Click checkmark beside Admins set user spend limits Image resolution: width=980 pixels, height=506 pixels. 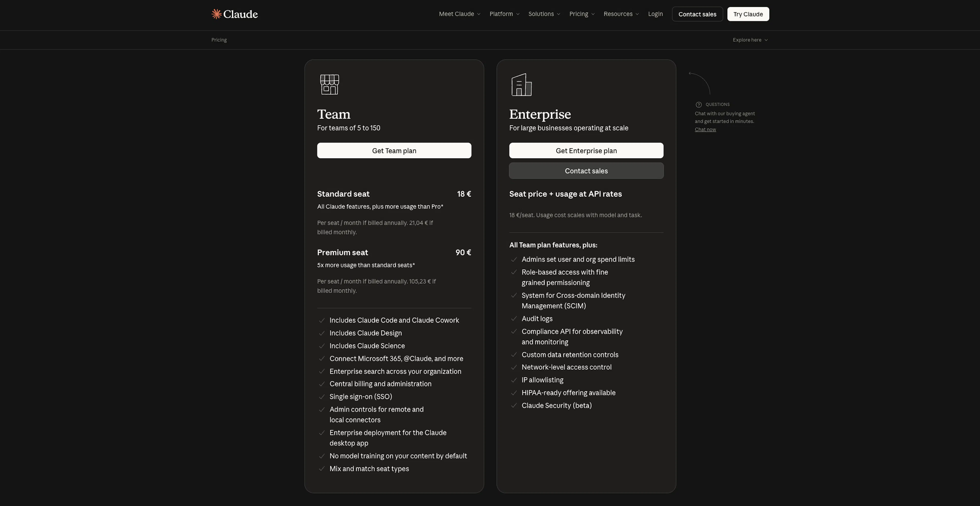pyautogui.click(x=514, y=260)
